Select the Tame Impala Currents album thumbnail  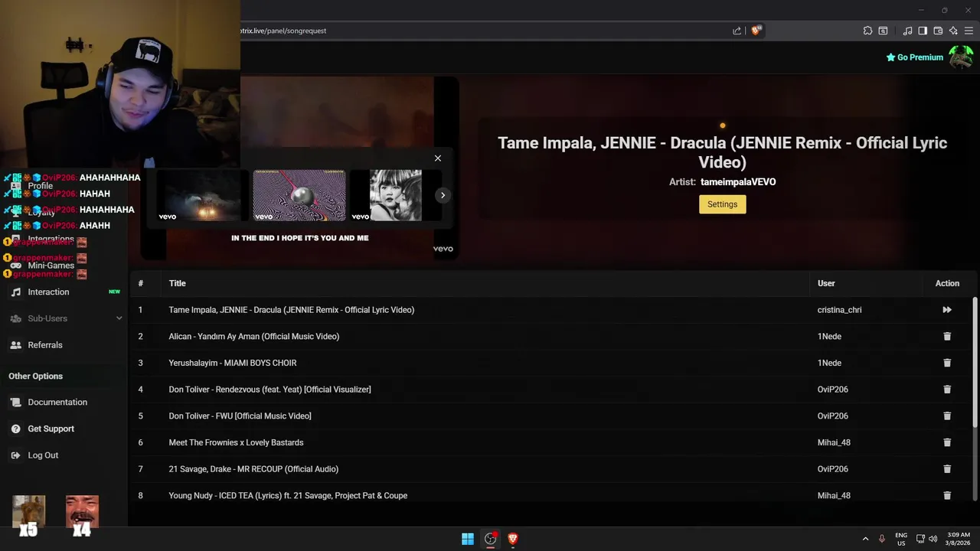click(299, 195)
